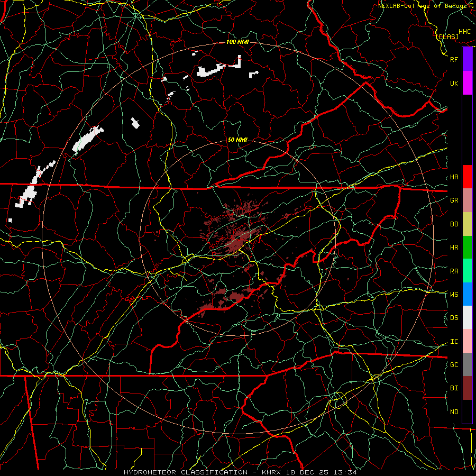
Task: Click the "HA" legend label
Action: [454, 177]
